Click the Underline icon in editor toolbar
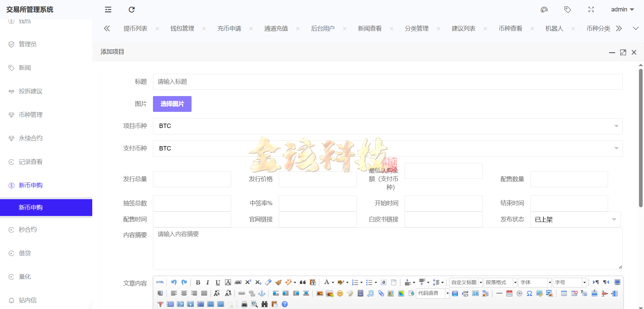Image resolution: width=644 pixels, height=309 pixels. pos(218,282)
